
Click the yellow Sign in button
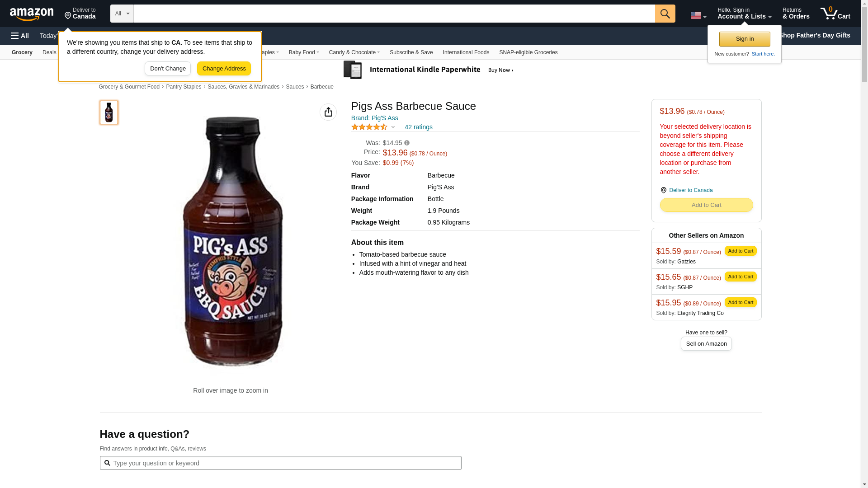click(744, 39)
